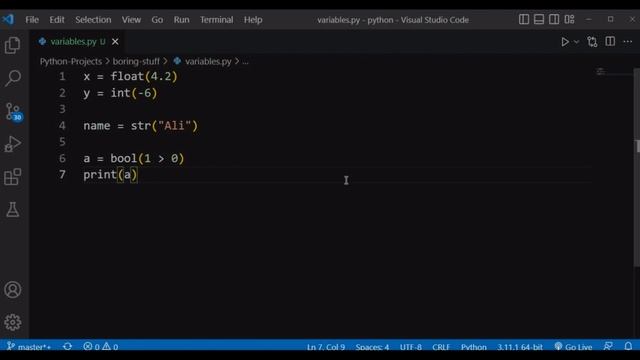Change indentation via Spaces: 4
640x360 pixels.
[372, 347]
